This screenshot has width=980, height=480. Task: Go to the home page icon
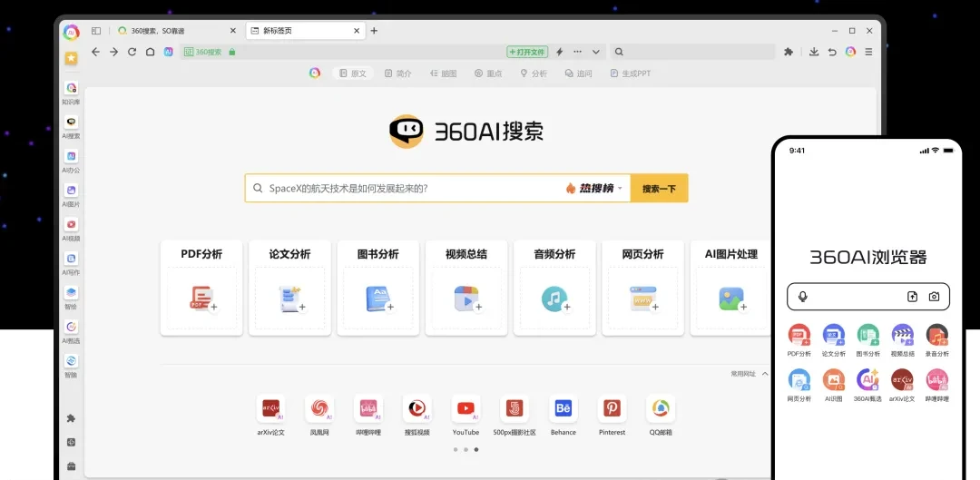click(x=150, y=52)
